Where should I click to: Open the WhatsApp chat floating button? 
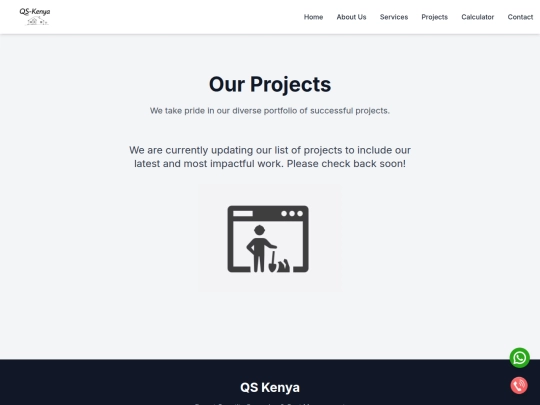tap(520, 358)
